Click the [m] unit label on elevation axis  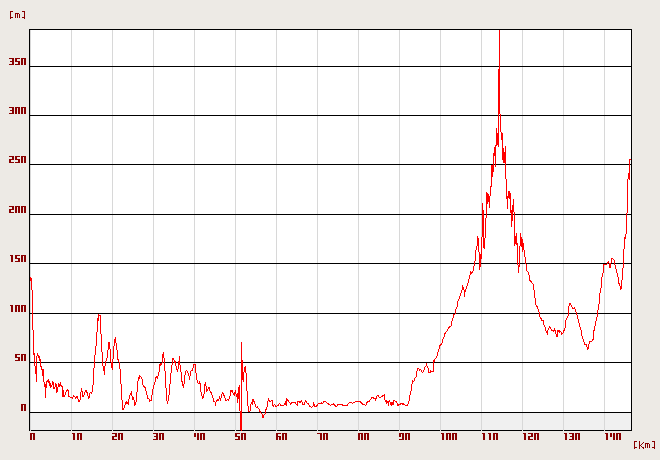click(17, 15)
